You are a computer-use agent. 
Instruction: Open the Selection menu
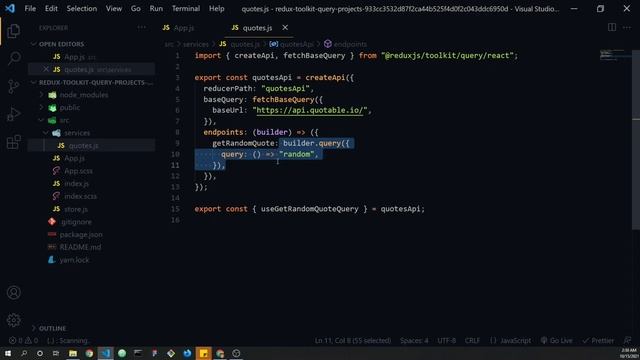tap(82, 9)
